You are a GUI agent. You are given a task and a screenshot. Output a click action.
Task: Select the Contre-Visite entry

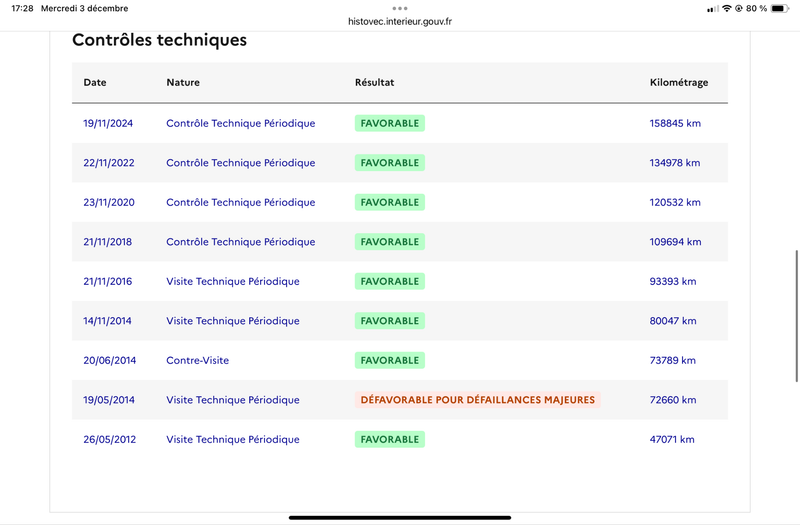[197, 360]
